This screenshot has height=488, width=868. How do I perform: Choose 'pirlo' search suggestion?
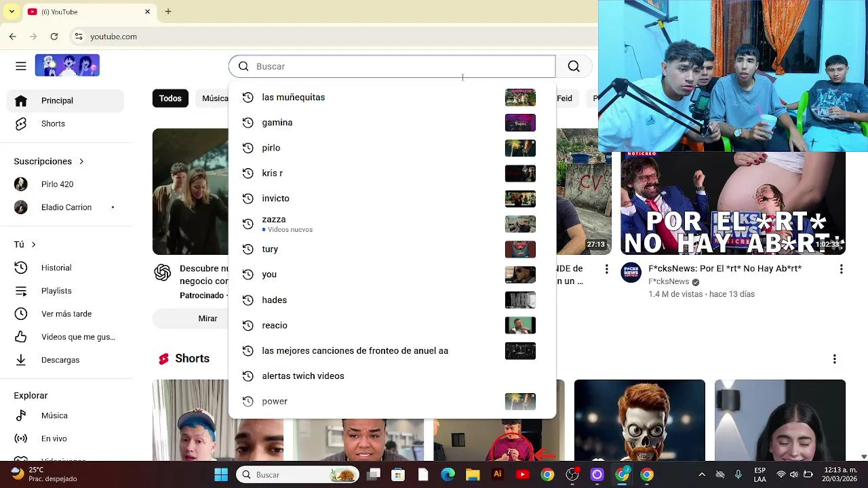392,148
